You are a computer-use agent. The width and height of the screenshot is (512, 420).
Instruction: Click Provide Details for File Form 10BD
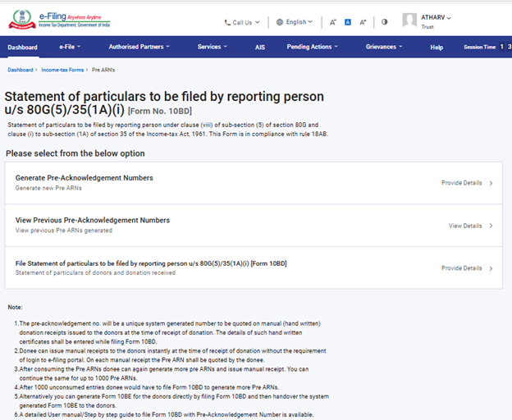coord(466,268)
